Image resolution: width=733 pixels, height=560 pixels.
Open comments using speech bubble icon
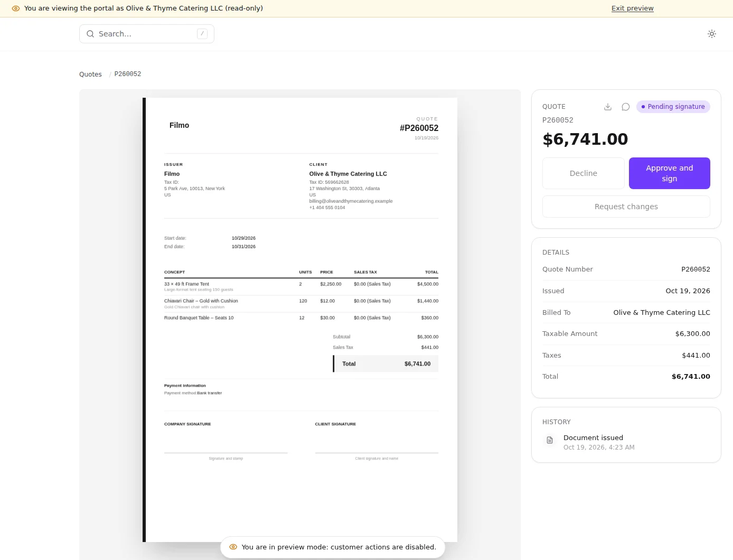(x=626, y=107)
